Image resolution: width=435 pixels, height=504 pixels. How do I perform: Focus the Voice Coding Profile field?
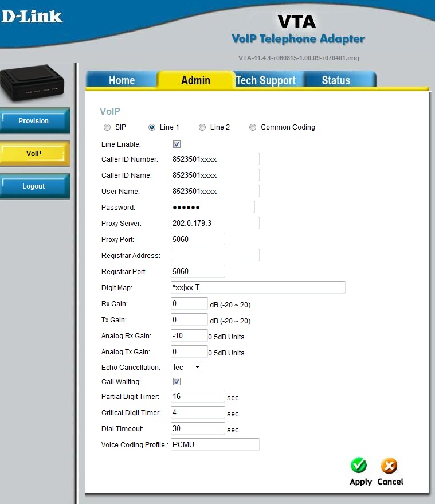pos(215,444)
